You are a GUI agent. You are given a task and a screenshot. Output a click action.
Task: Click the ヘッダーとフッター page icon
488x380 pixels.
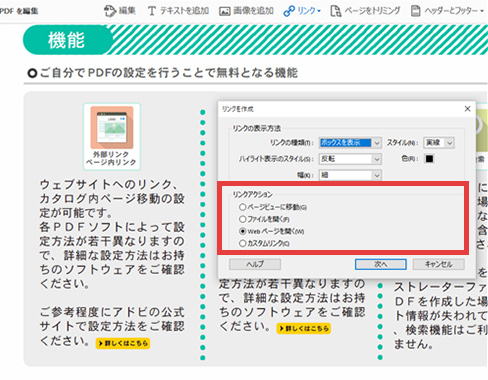(x=415, y=11)
